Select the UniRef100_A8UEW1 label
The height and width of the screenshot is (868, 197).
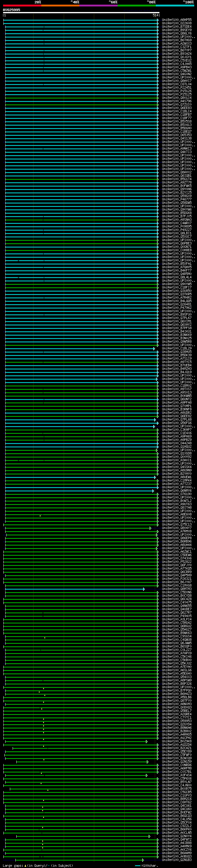coord(177,477)
